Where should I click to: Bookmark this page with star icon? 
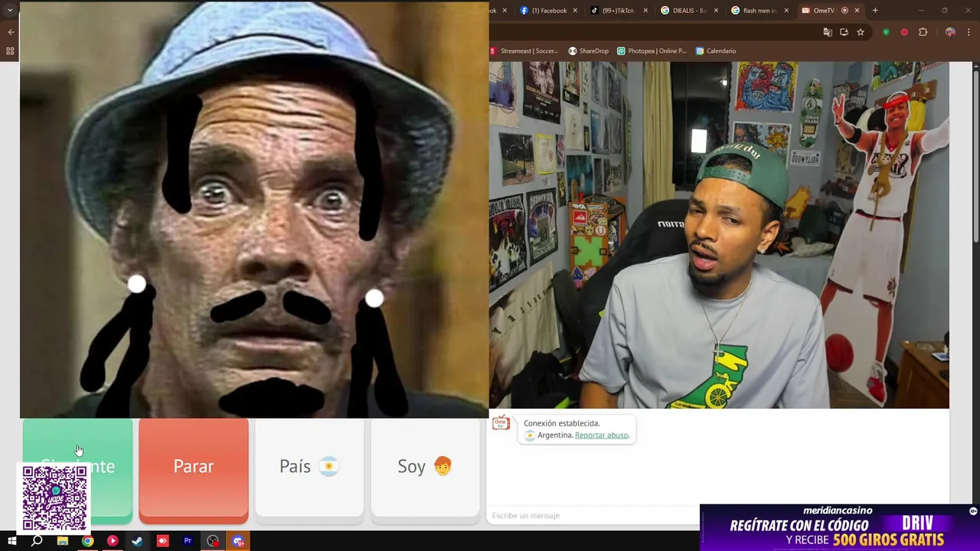click(861, 32)
